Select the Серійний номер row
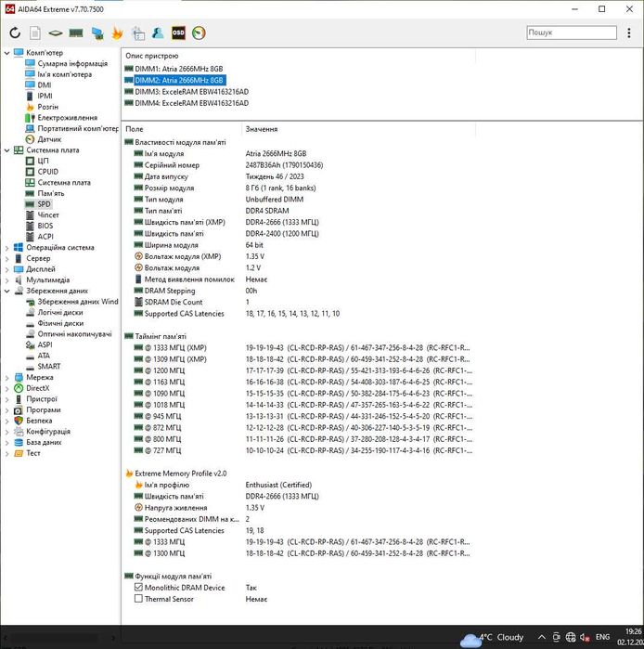The width and height of the screenshot is (644, 649). pos(299,165)
